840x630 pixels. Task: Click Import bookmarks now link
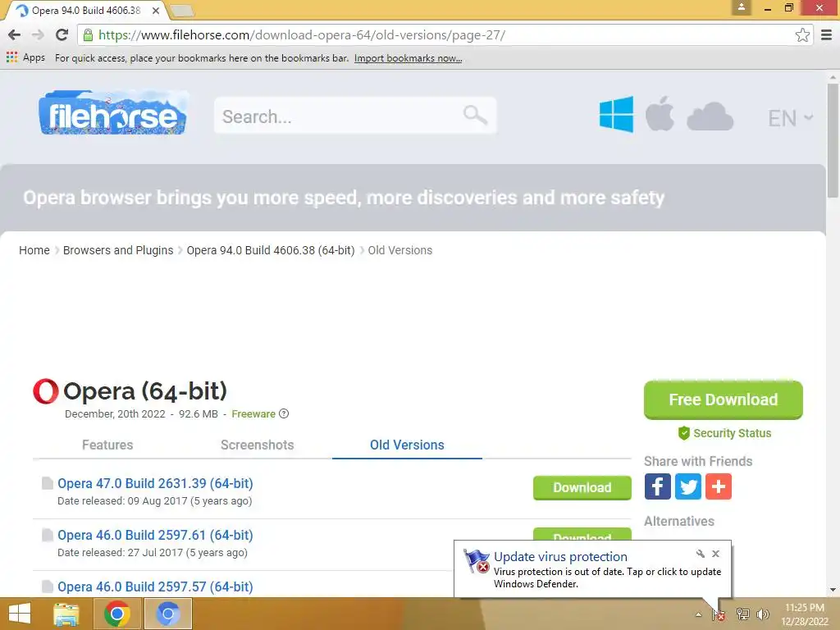[x=408, y=58]
